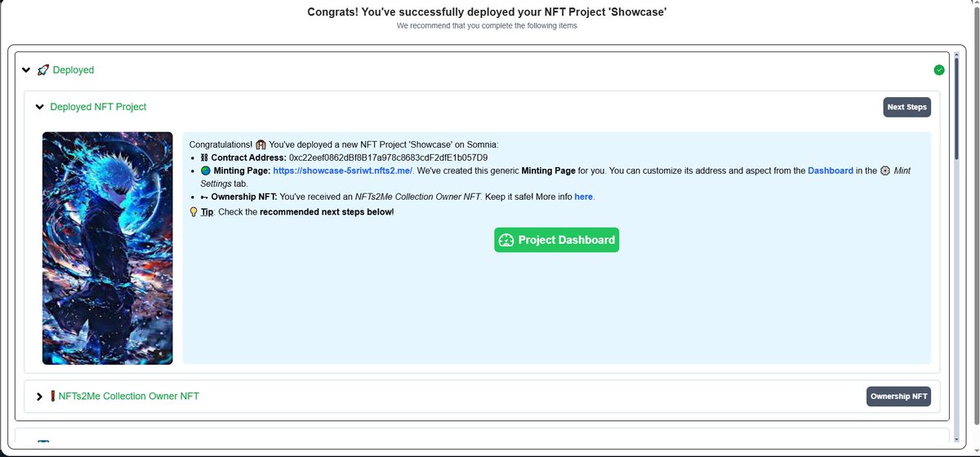Collapse the Deployed section chevron
This screenshot has height=457, width=980.
[26, 70]
